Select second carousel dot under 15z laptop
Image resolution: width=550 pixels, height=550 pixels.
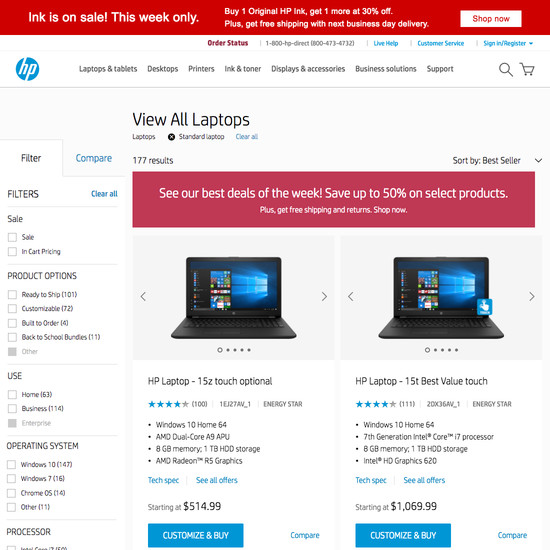pos(228,350)
